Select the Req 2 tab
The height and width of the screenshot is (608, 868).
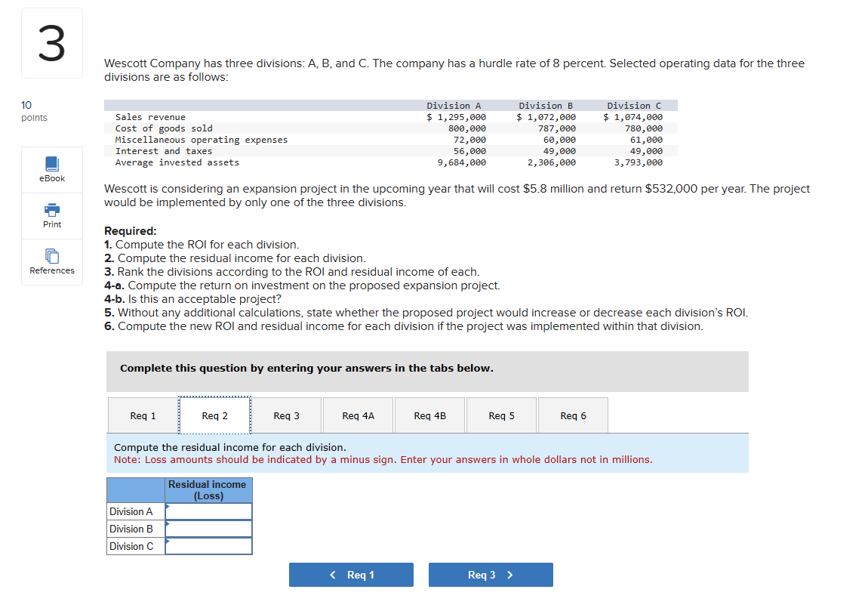[215, 415]
